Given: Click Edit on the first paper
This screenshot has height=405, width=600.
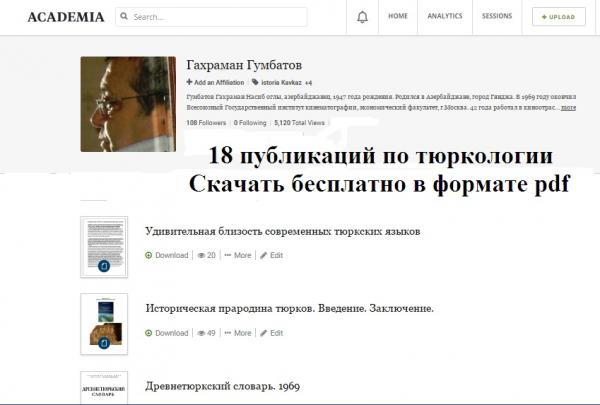Looking at the screenshot, I should tap(272, 255).
